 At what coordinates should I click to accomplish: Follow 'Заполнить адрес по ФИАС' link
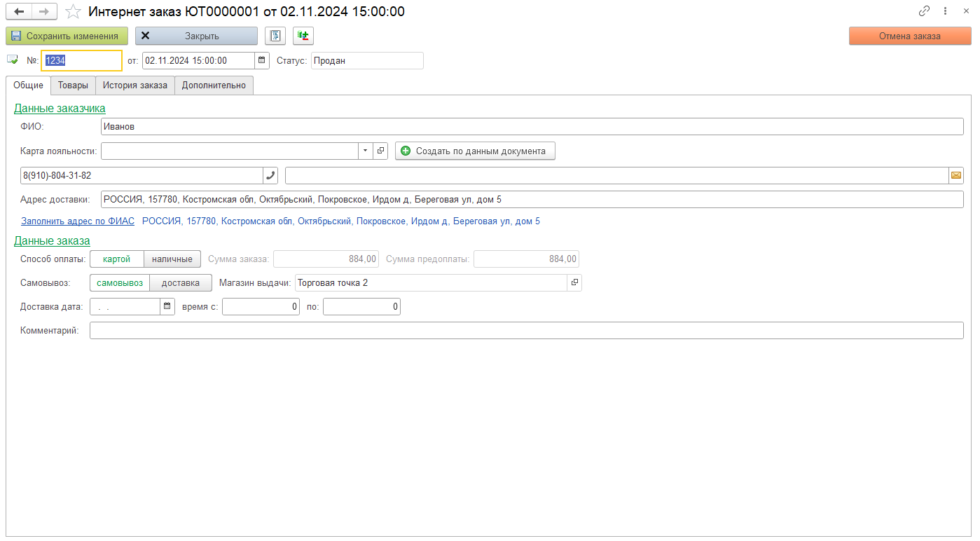click(78, 221)
